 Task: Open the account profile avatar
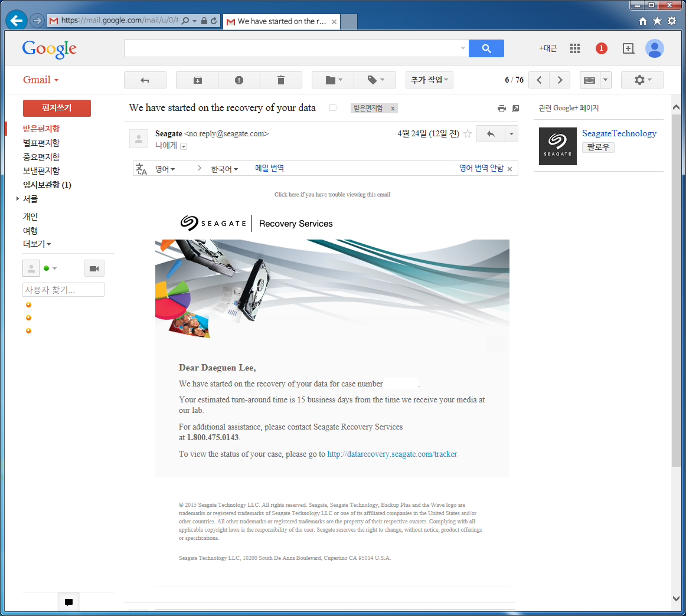click(655, 48)
